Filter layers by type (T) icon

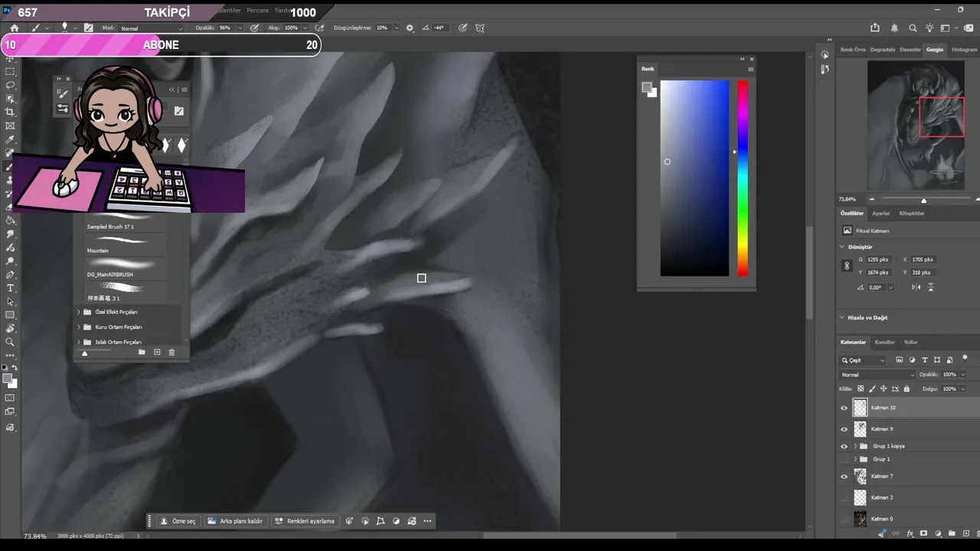pos(925,360)
